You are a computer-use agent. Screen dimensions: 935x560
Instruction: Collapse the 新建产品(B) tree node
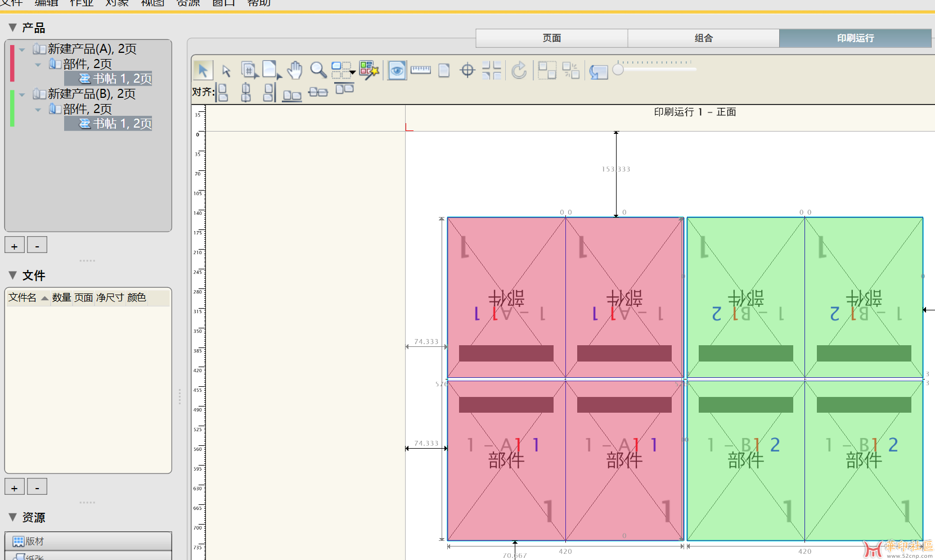coord(22,94)
